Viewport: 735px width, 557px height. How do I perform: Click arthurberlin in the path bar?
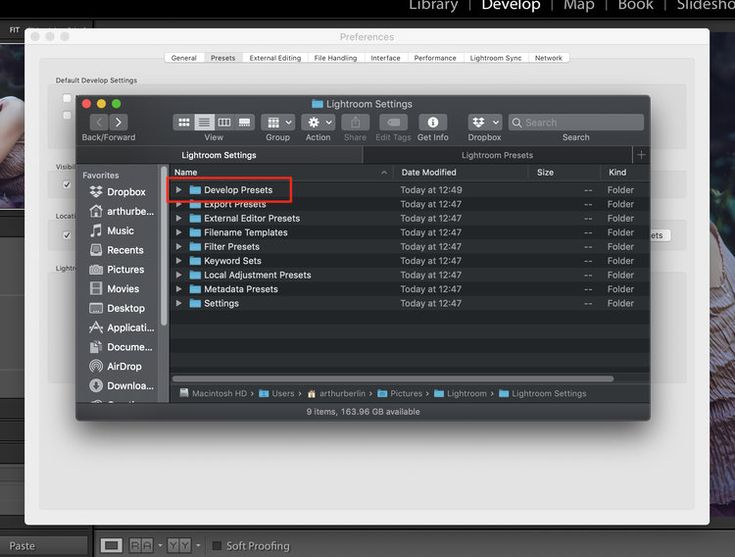tap(336, 393)
